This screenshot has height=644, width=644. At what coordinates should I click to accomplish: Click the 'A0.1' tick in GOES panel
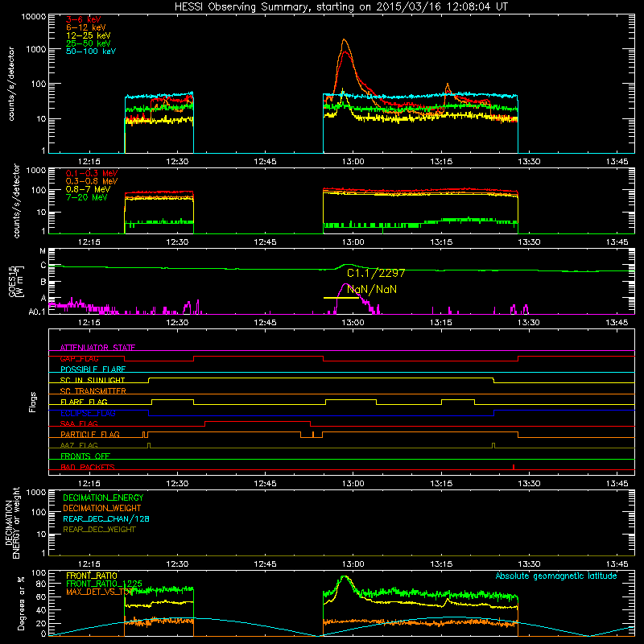tap(36, 312)
